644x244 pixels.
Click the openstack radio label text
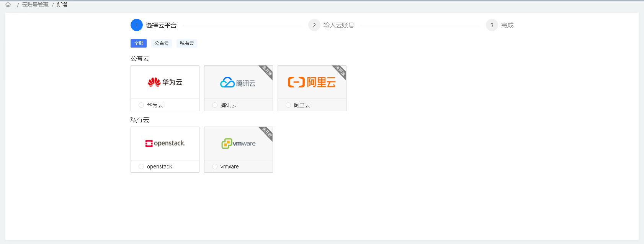click(x=160, y=167)
